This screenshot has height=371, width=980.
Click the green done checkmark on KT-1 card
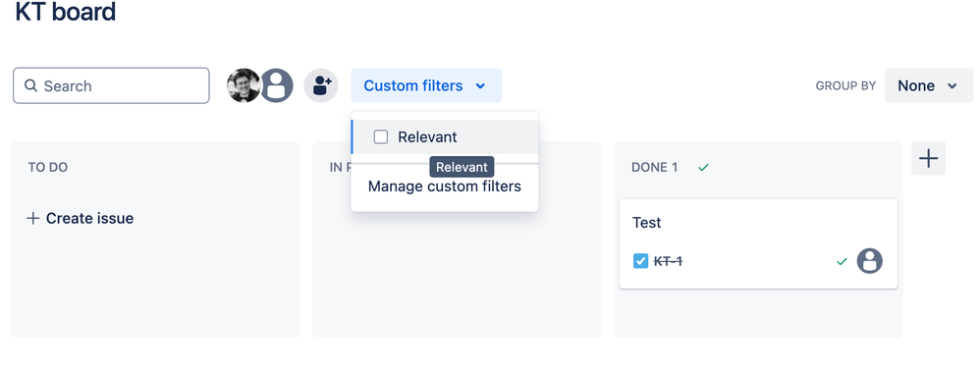(842, 261)
